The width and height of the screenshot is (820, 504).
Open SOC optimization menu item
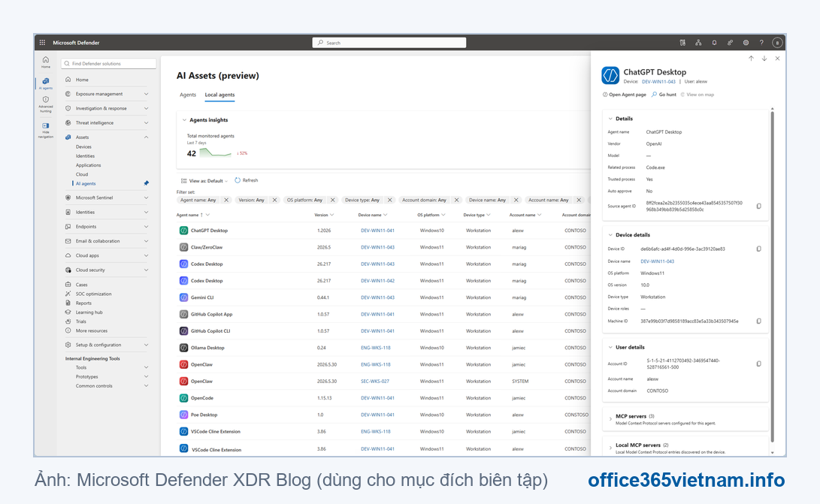(x=94, y=294)
